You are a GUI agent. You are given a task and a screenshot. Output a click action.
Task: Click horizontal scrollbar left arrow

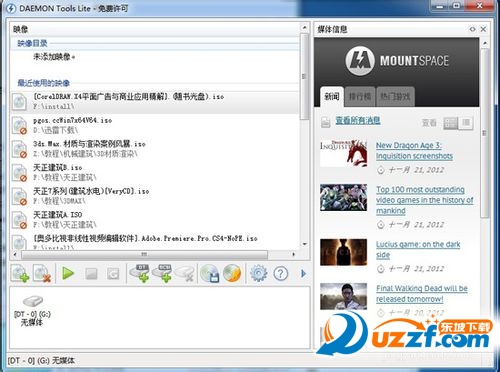pos(15,254)
